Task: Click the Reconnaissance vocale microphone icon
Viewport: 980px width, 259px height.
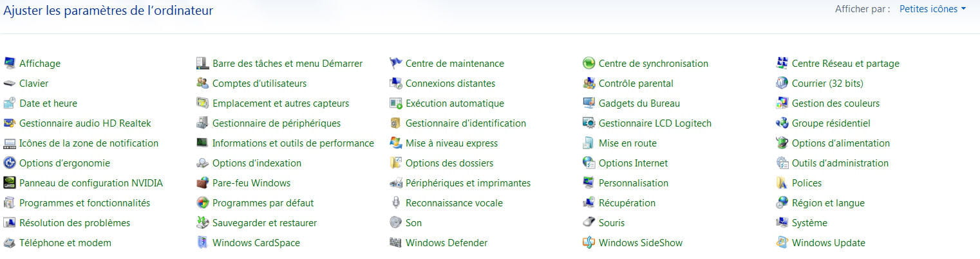Action: (396, 203)
